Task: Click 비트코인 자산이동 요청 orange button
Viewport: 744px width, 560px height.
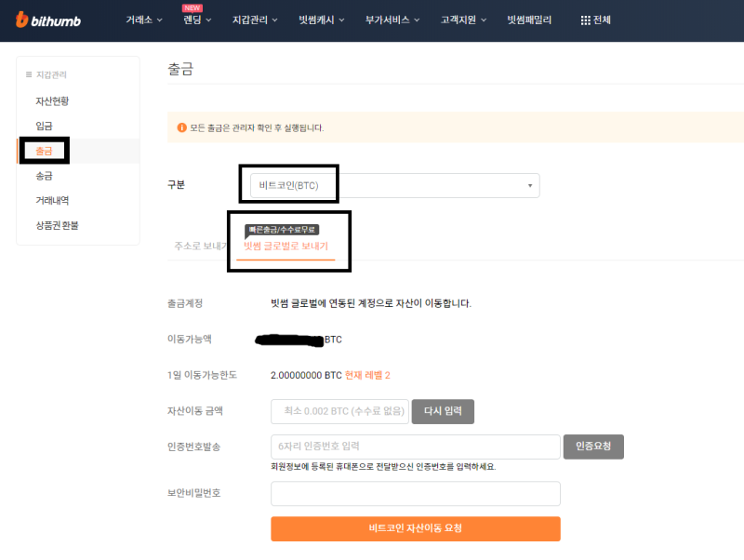Action: coord(415,528)
